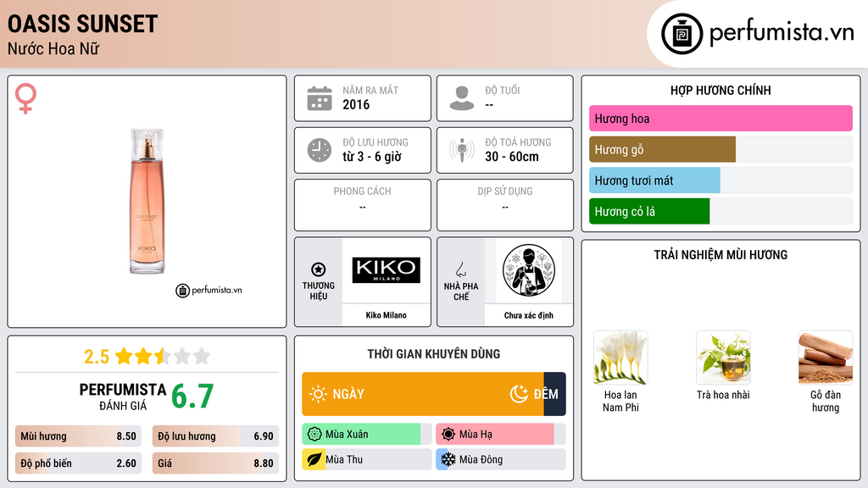
Task: Click the Trà hoa nhài note image
Action: [x=723, y=358]
